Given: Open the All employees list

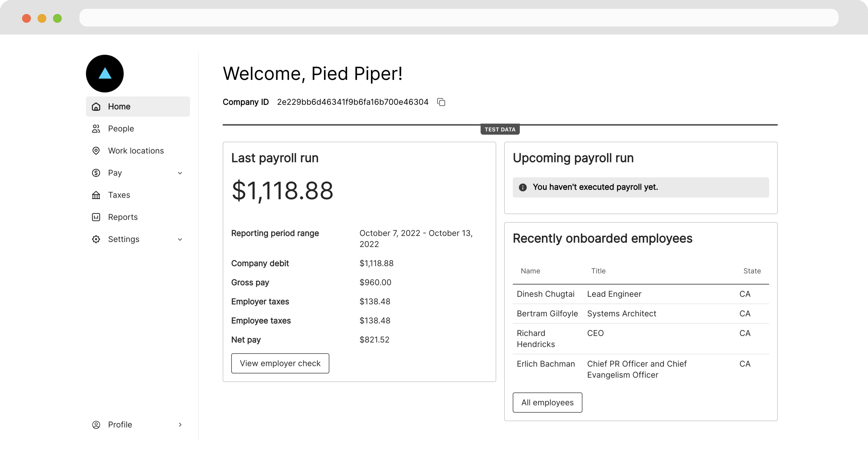Looking at the screenshot, I should 547,402.
